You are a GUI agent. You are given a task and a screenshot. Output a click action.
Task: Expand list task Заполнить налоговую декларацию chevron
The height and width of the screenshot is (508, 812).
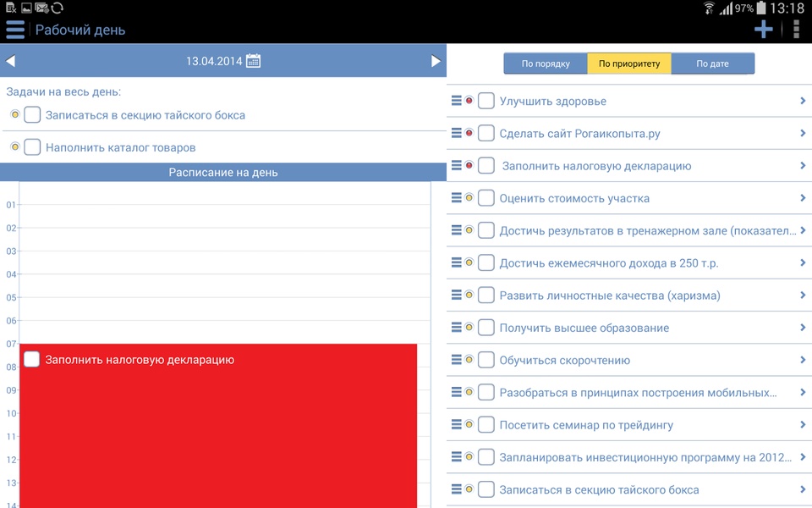tap(803, 165)
